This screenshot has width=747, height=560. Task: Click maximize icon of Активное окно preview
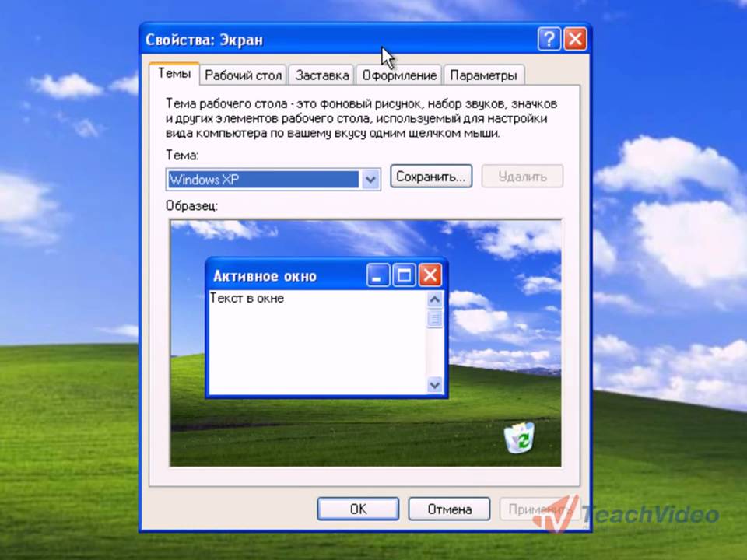pos(404,275)
